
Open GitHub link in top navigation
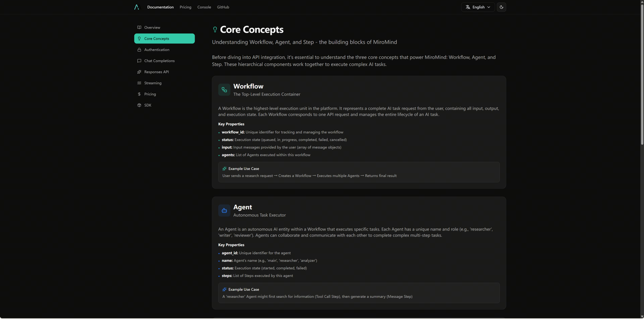click(223, 7)
